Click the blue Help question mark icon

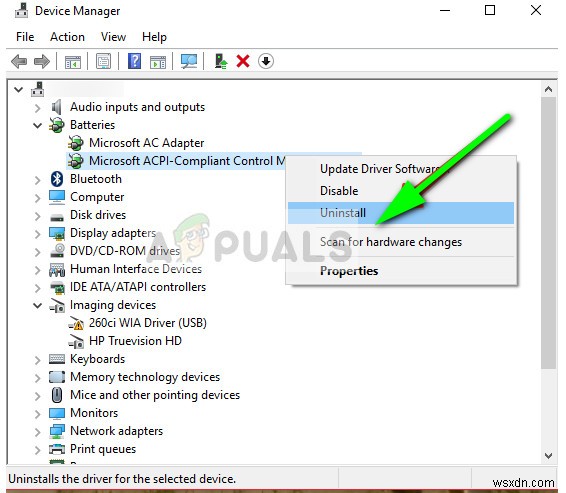click(134, 61)
